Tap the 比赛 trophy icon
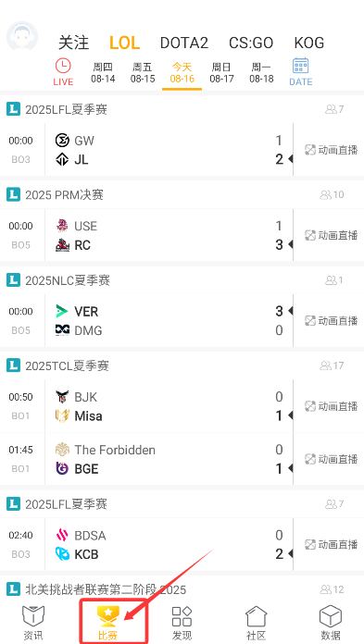The width and height of the screenshot is (364, 644). [x=107, y=616]
